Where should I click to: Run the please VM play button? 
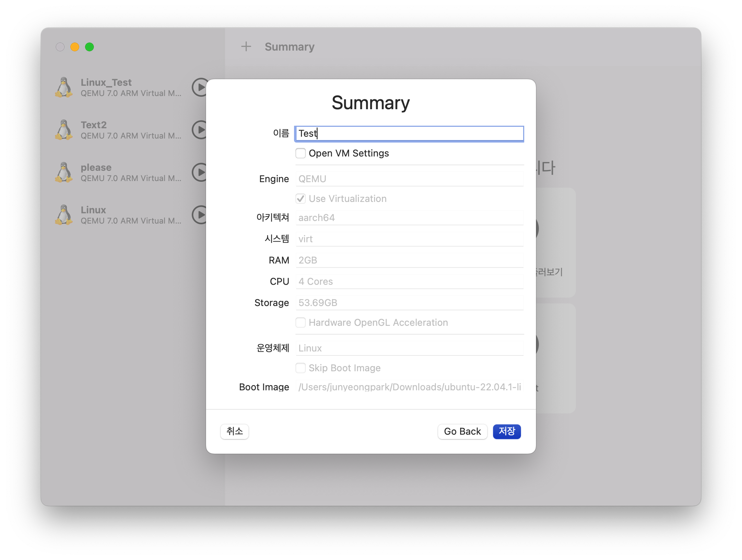tap(200, 172)
